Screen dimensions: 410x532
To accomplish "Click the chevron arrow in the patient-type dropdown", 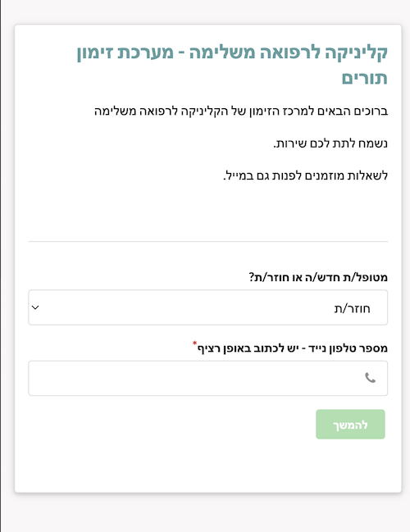I will click(35, 307).
